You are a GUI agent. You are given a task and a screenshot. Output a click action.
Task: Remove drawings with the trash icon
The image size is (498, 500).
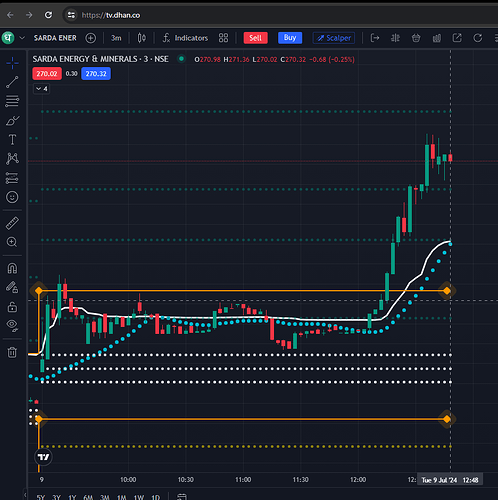coord(12,352)
